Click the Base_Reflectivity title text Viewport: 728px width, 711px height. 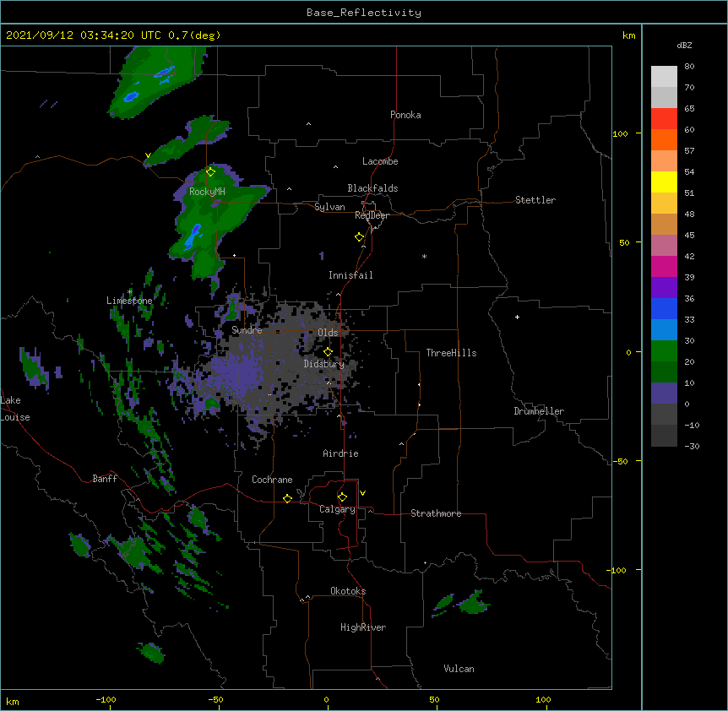[364, 13]
